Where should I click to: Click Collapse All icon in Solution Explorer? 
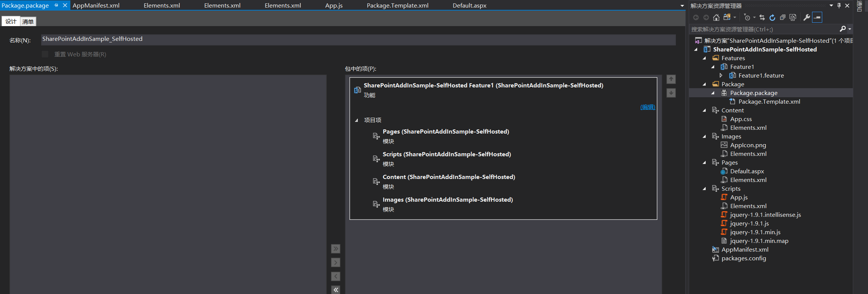pos(783,17)
